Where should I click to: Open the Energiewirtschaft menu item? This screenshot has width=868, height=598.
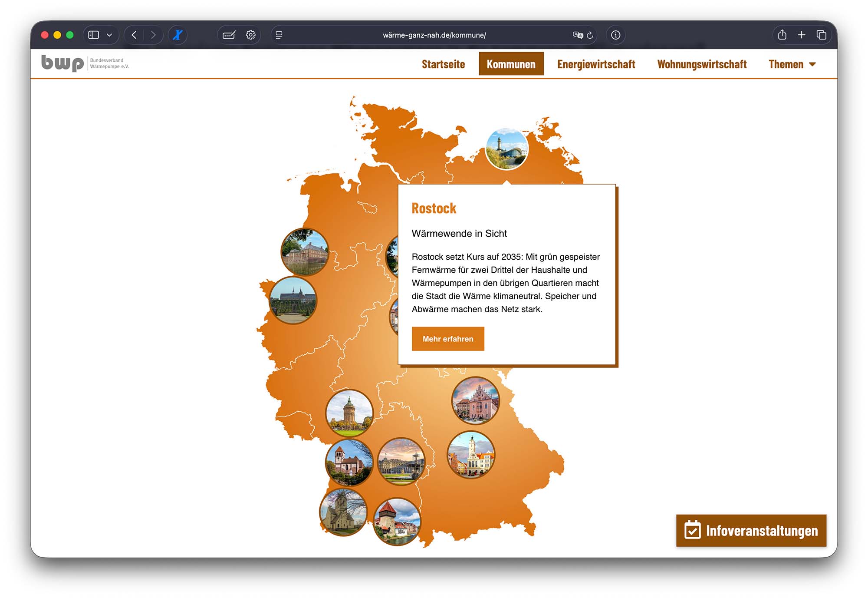[x=596, y=64]
